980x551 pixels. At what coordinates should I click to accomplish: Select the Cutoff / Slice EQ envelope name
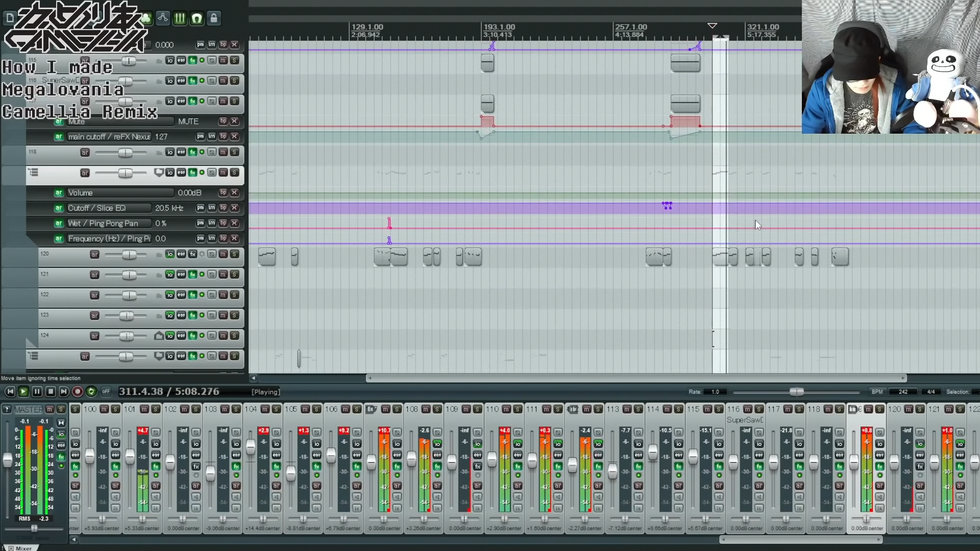(x=109, y=208)
